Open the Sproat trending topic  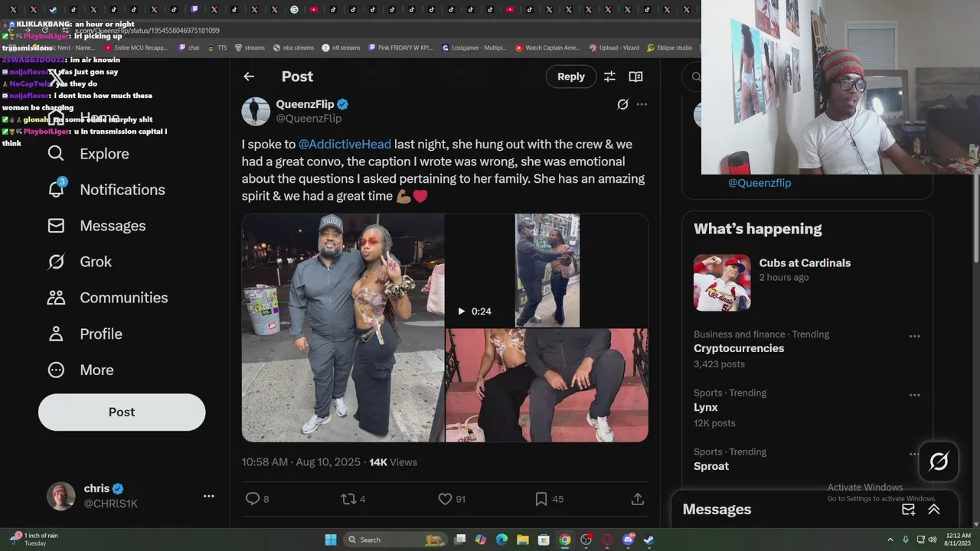[x=711, y=466]
